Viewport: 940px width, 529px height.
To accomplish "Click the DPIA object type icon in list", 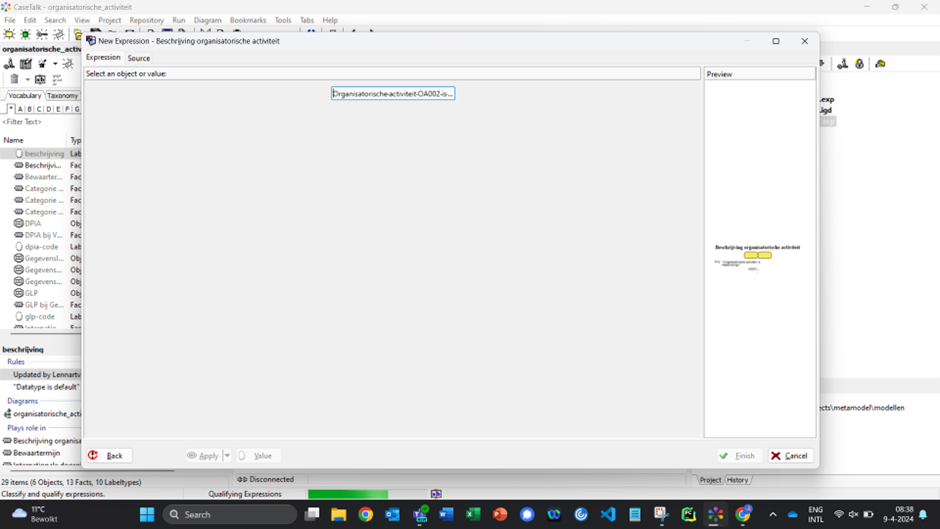I will coord(19,224).
